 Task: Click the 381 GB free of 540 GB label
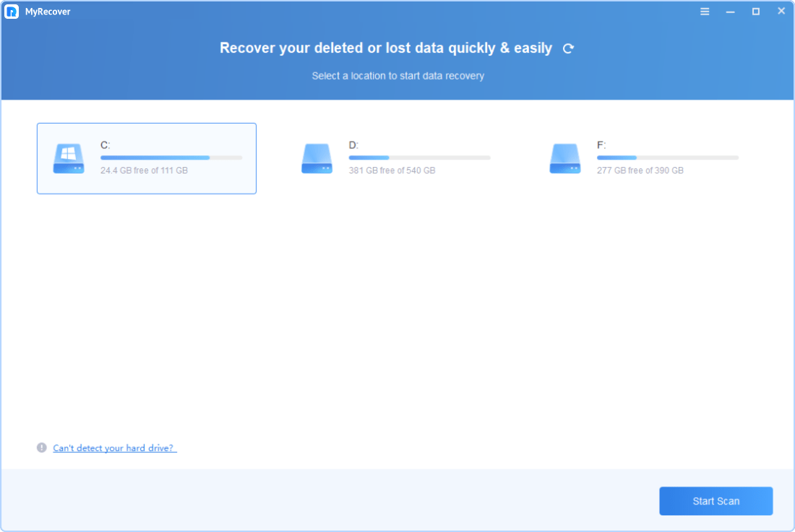coord(392,170)
